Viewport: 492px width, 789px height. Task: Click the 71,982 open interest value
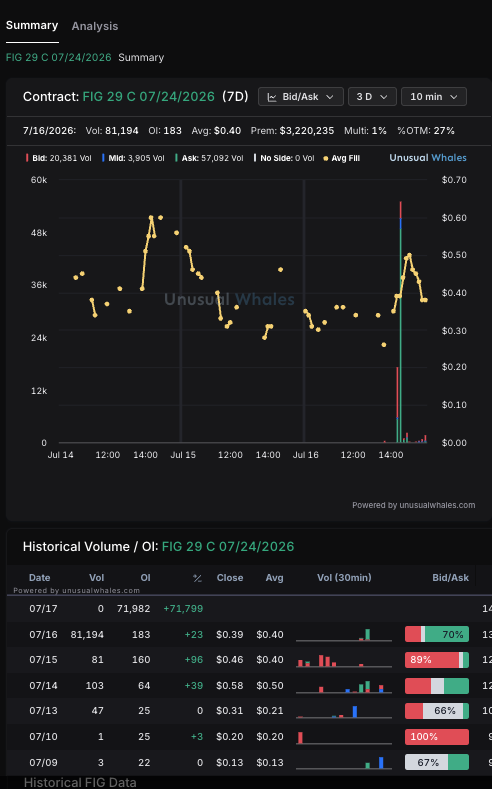[133, 608]
